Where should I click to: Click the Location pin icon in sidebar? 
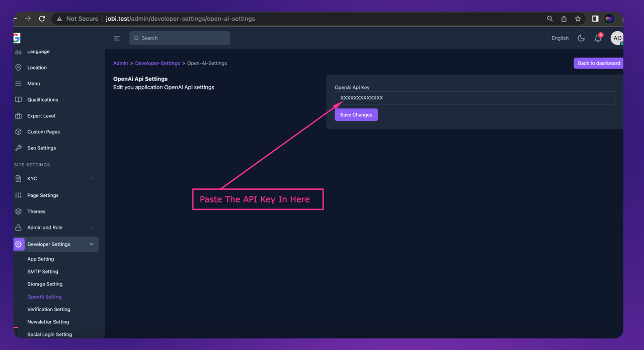pos(19,67)
